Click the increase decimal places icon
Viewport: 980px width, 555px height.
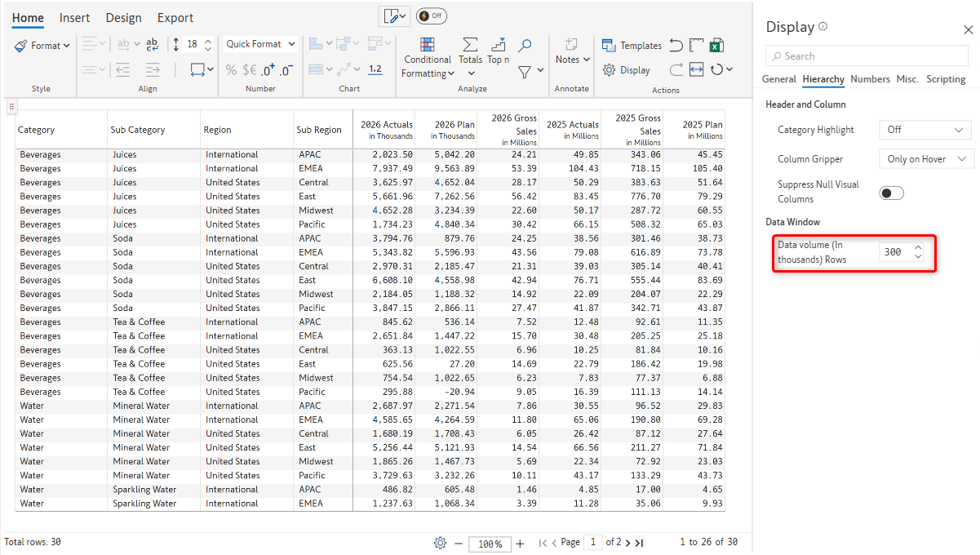pos(268,70)
